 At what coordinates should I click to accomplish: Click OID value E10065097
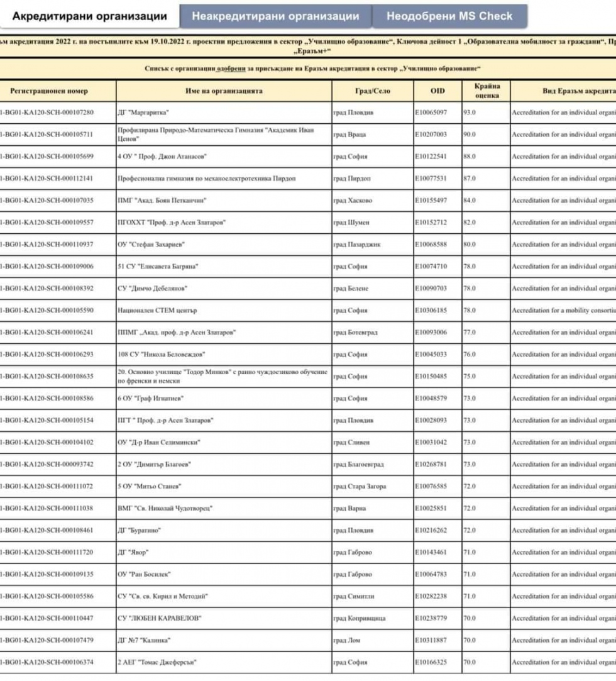[x=431, y=113]
